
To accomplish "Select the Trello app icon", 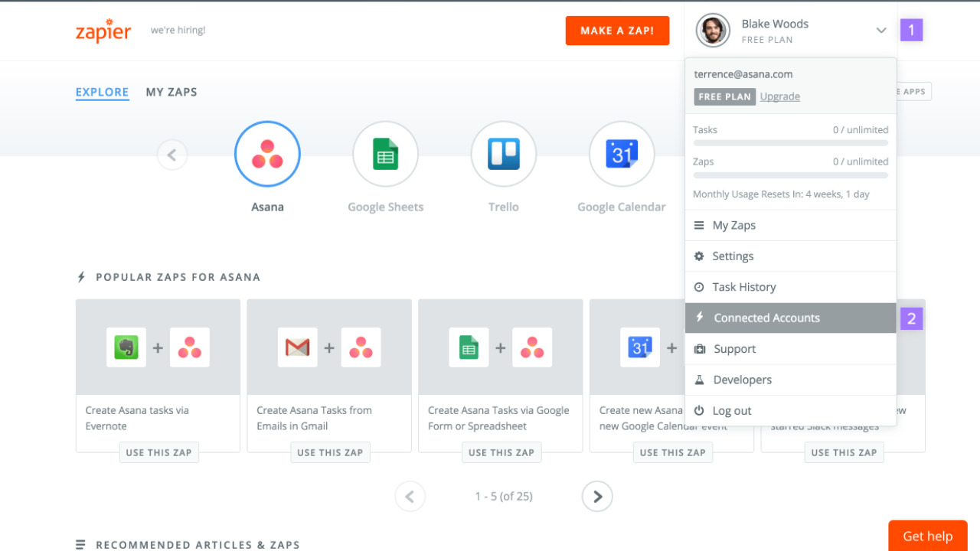I will pos(504,154).
